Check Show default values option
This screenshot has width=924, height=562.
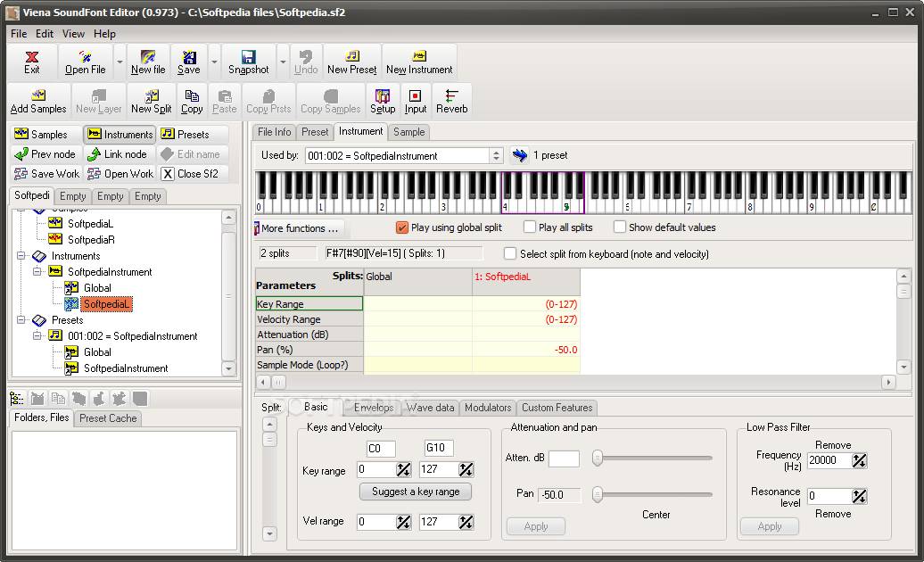[x=620, y=227]
